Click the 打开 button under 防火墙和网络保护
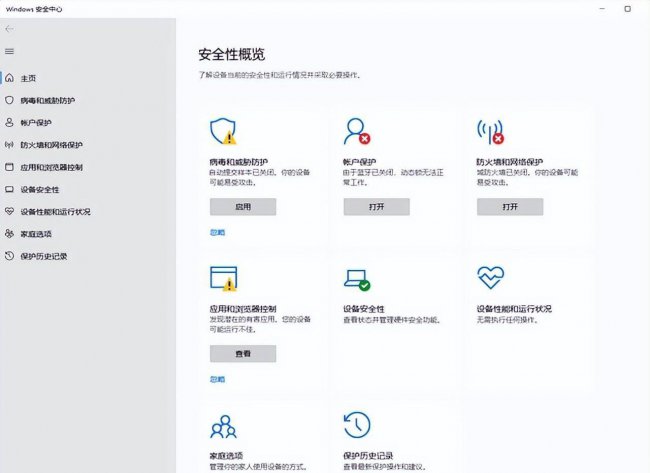Screen dimensions: 650x473 point(510,206)
